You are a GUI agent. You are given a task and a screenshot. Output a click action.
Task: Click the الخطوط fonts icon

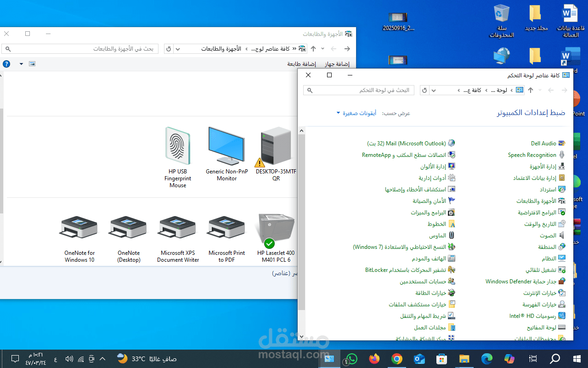452,224
